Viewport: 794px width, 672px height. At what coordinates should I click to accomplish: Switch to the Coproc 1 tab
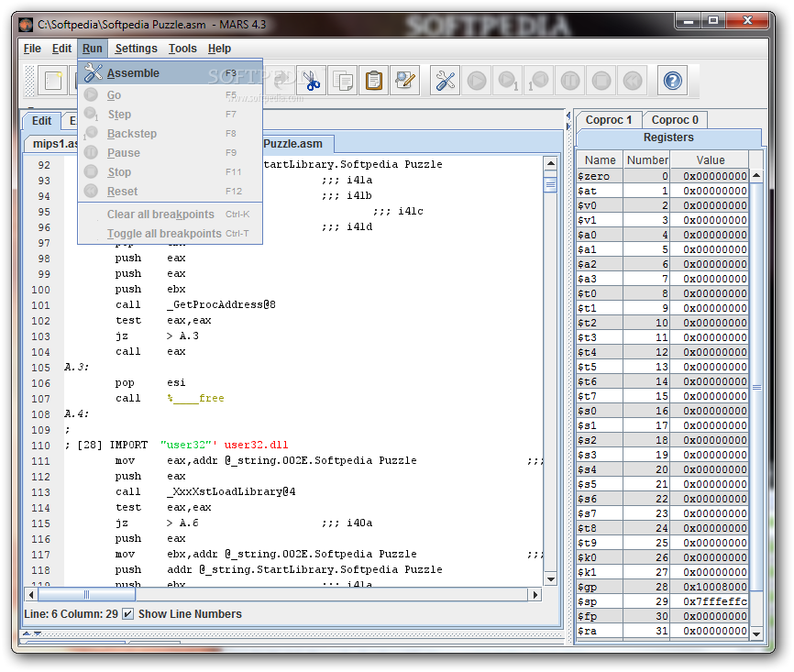(x=609, y=120)
